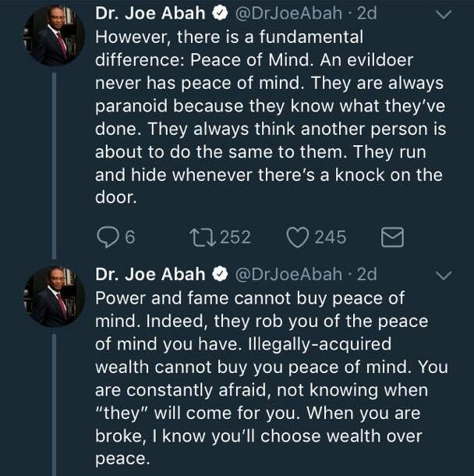Select @DrJoeAbah handle on "Power and fame" tweet

[287, 275]
